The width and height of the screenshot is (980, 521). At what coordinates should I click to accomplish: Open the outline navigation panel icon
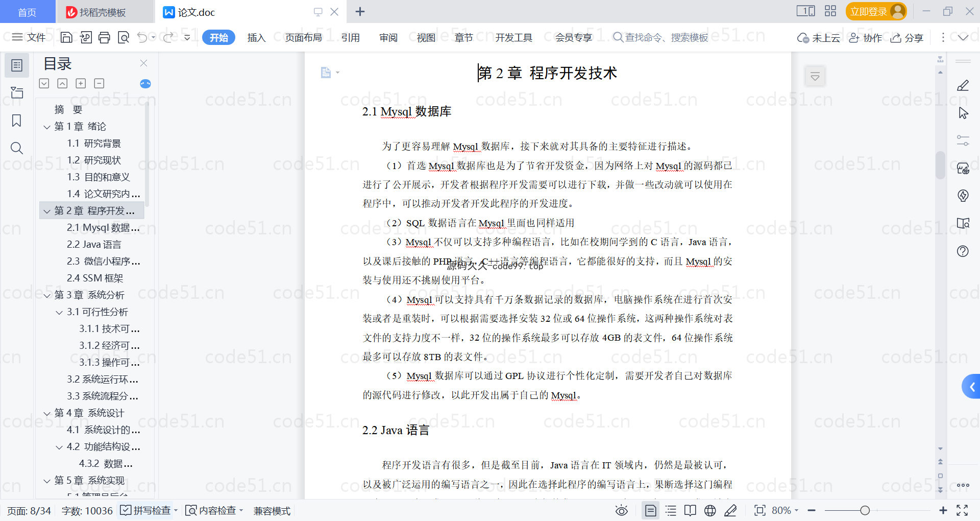[17, 65]
